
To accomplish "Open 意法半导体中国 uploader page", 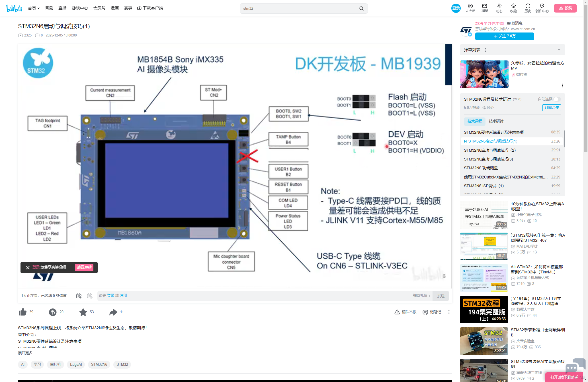I will click(x=489, y=23).
